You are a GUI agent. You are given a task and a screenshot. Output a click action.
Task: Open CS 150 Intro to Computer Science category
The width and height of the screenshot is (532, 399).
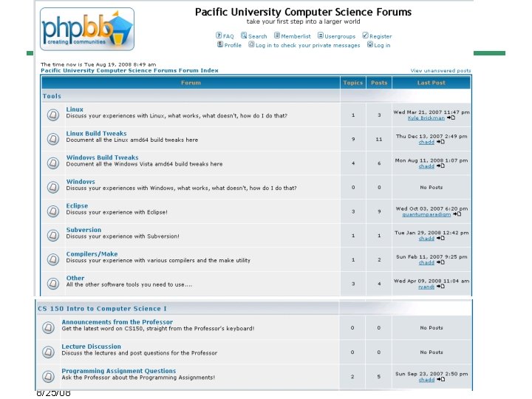(x=102, y=308)
